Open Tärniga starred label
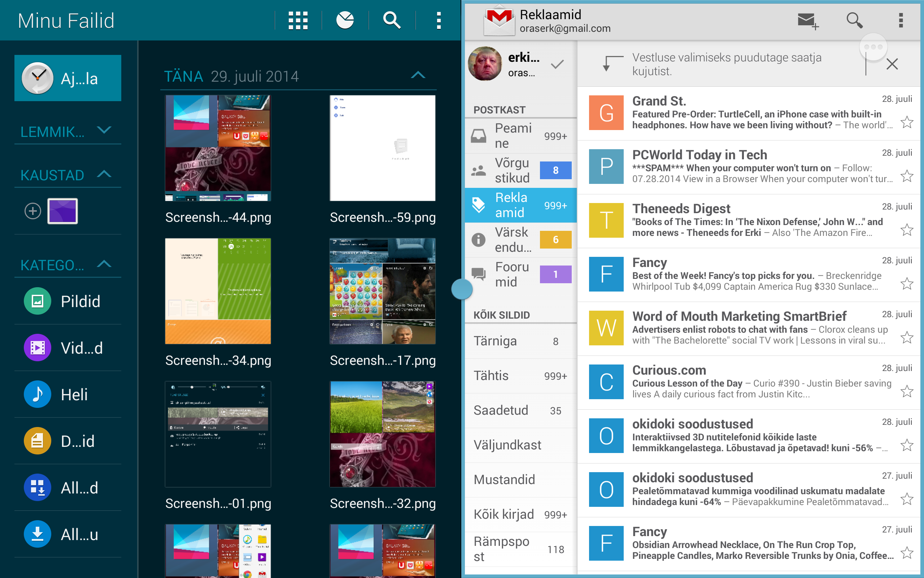 click(521, 341)
